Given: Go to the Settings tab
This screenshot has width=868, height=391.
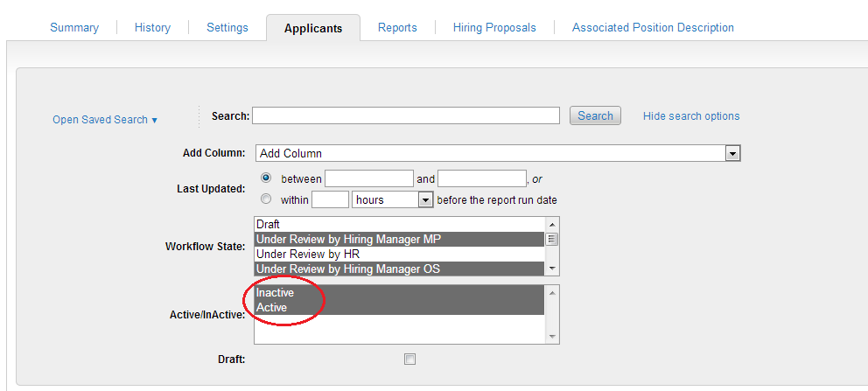Looking at the screenshot, I should click(227, 28).
